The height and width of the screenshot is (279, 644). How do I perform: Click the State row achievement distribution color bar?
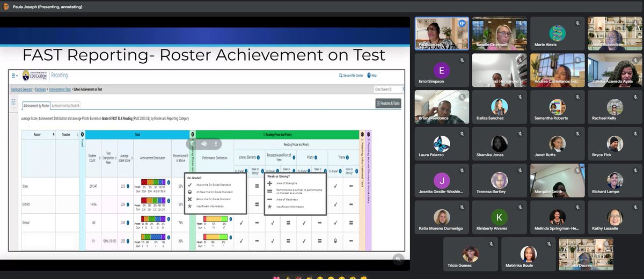153,182
